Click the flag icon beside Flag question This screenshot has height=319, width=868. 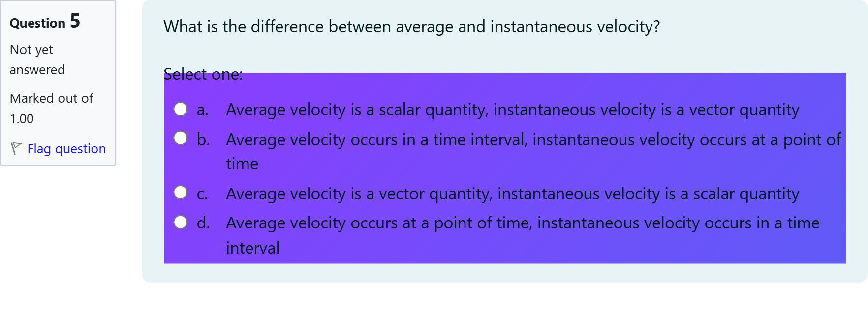pos(16,147)
